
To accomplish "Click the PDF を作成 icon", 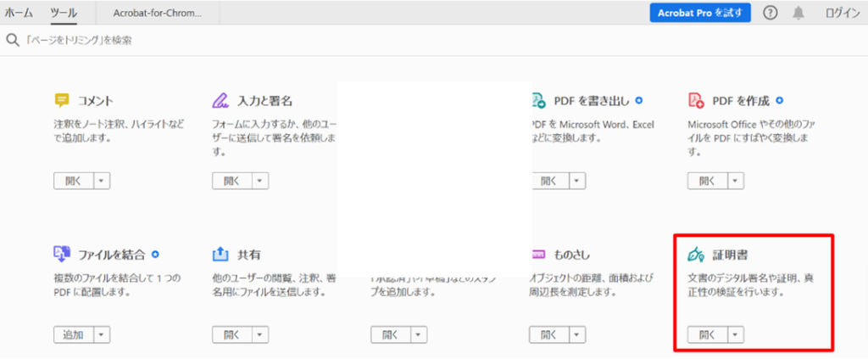I will click(696, 100).
